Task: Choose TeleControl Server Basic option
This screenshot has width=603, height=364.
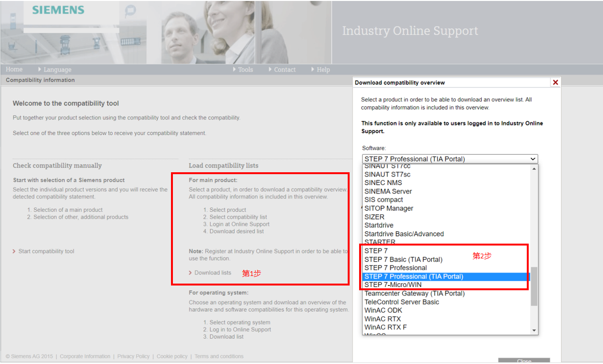Action: [446, 302]
